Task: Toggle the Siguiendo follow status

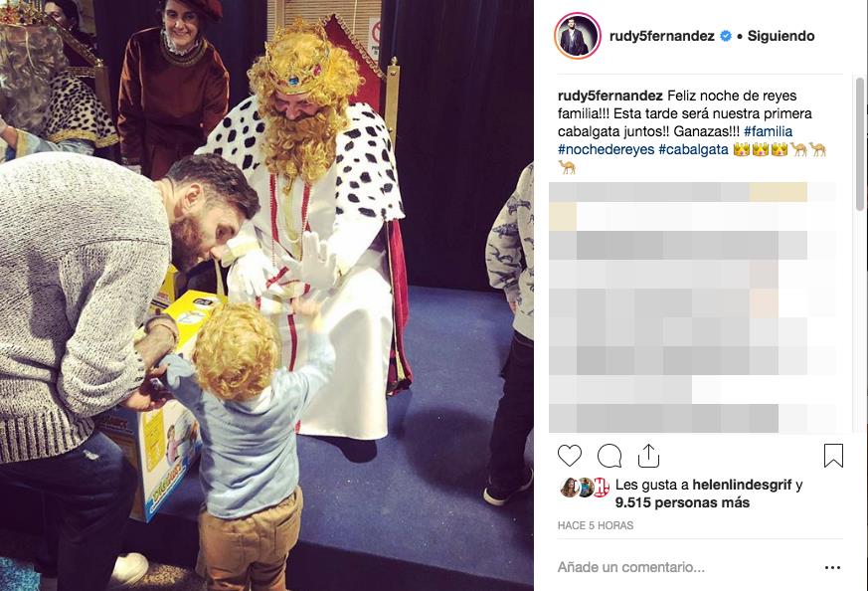Action: tap(781, 36)
